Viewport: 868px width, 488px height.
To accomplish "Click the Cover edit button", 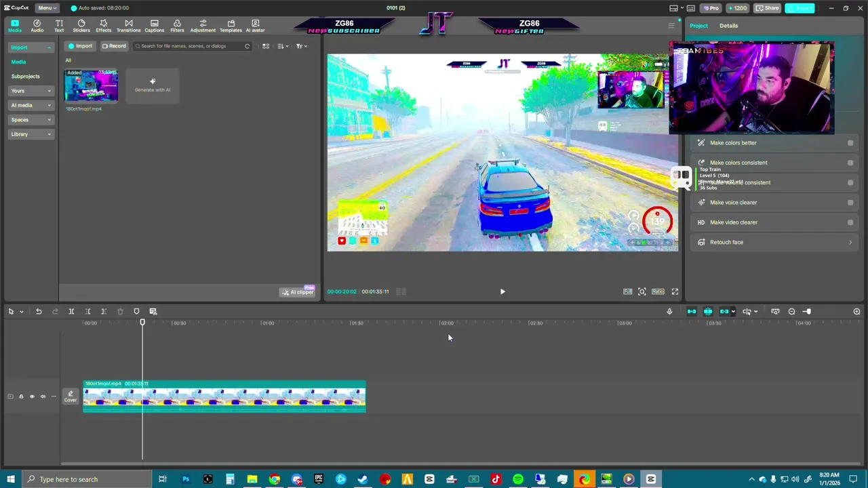I will 71,396.
